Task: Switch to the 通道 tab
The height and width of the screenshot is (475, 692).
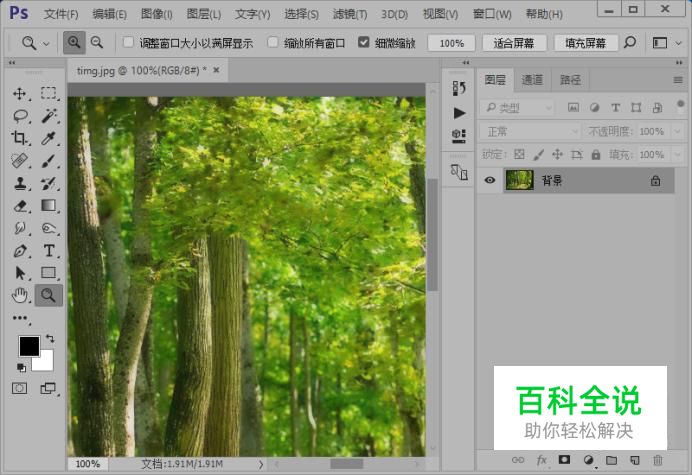Action: (532, 80)
